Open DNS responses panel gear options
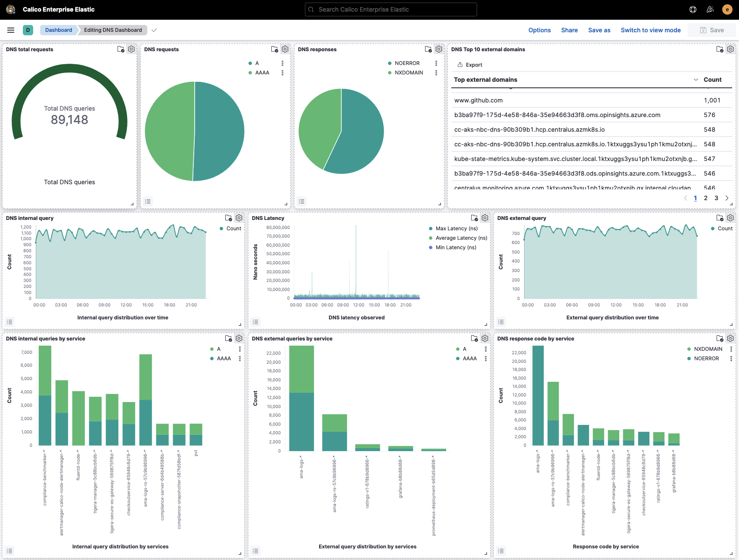The width and height of the screenshot is (739, 560). coord(439,49)
